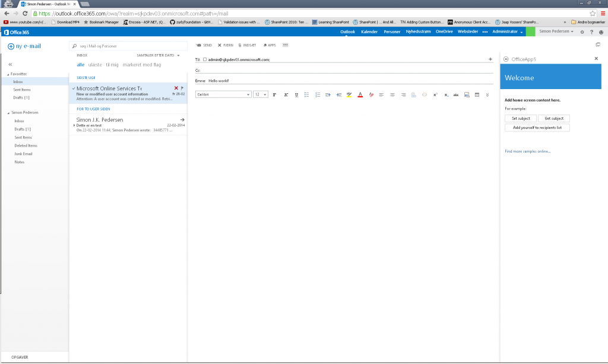Screen dimensions: 608x364
Task: Start a numbered list
Action: click(x=317, y=94)
